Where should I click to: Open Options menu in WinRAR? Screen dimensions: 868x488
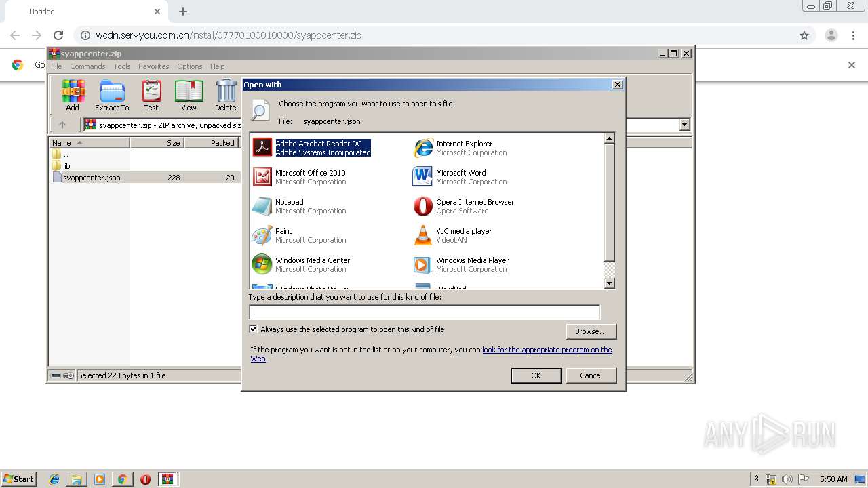tap(190, 66)
